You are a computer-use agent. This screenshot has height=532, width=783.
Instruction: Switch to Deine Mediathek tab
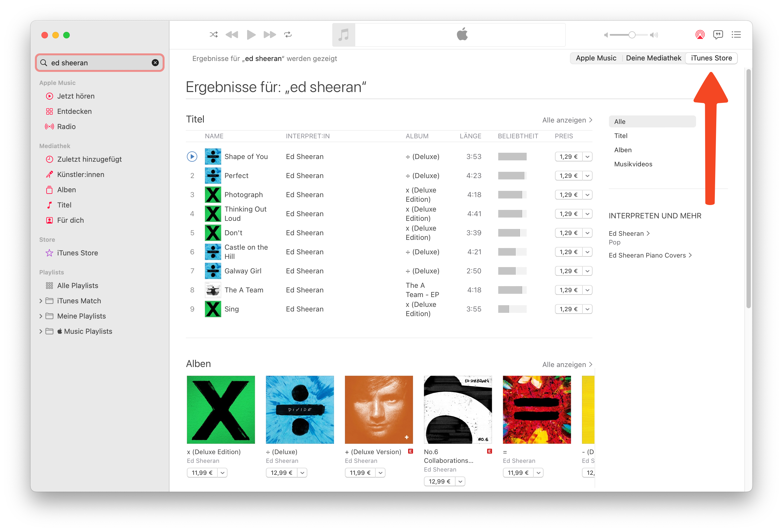point(653,58)
